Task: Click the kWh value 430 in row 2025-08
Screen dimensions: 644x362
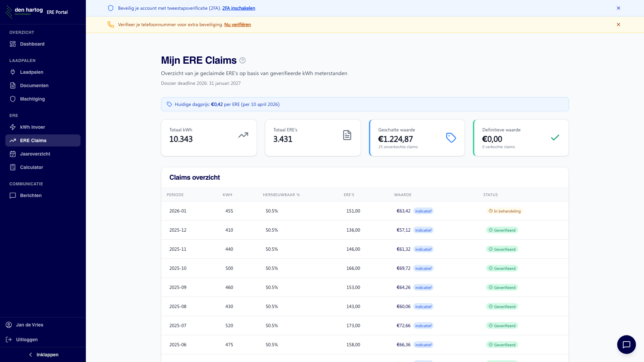Action: [229, 307]
